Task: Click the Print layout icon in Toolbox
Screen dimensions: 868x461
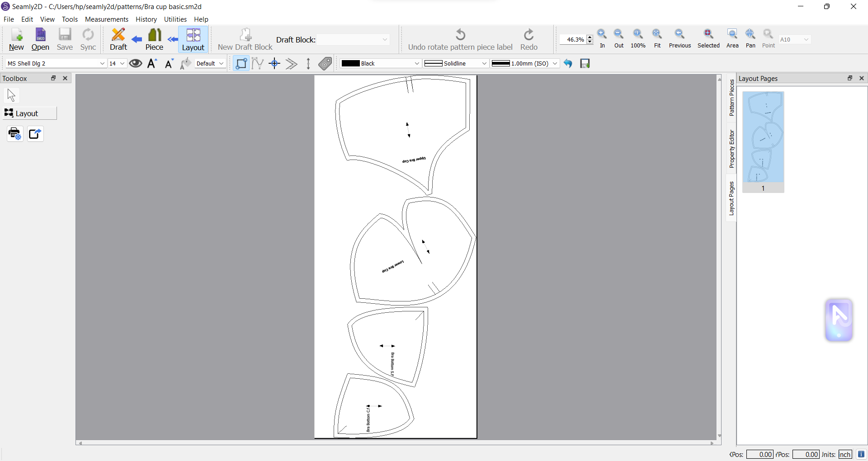Action: pyautogui.click(x=15, y=134)
